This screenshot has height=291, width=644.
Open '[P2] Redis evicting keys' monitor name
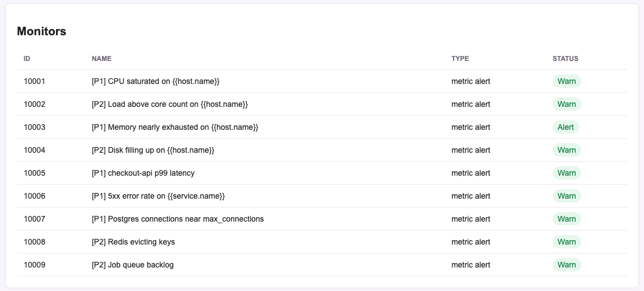tap(133, 242)
